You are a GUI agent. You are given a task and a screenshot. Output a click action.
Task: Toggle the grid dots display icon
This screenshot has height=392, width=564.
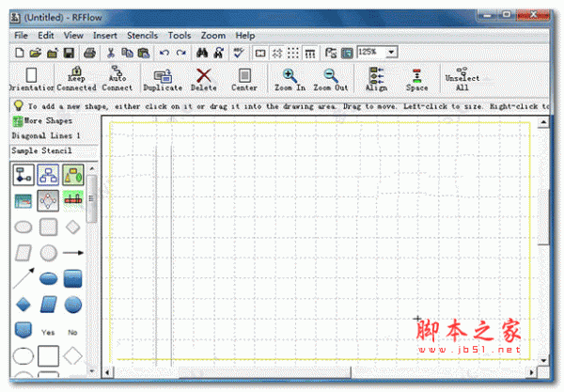pos(293,54)
